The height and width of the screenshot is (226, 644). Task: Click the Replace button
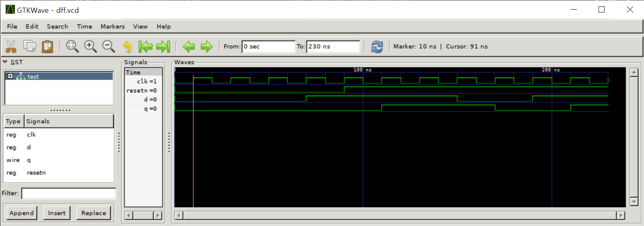[x=94, y=213]
